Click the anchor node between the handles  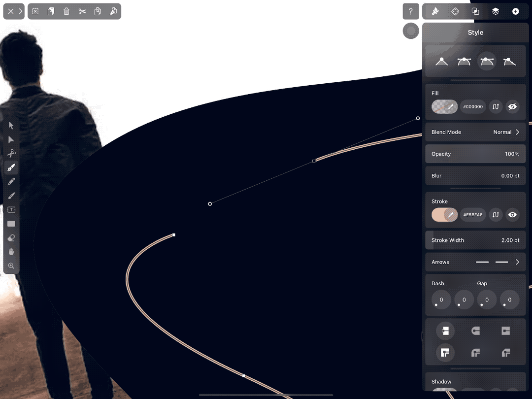tap(314, 161)
